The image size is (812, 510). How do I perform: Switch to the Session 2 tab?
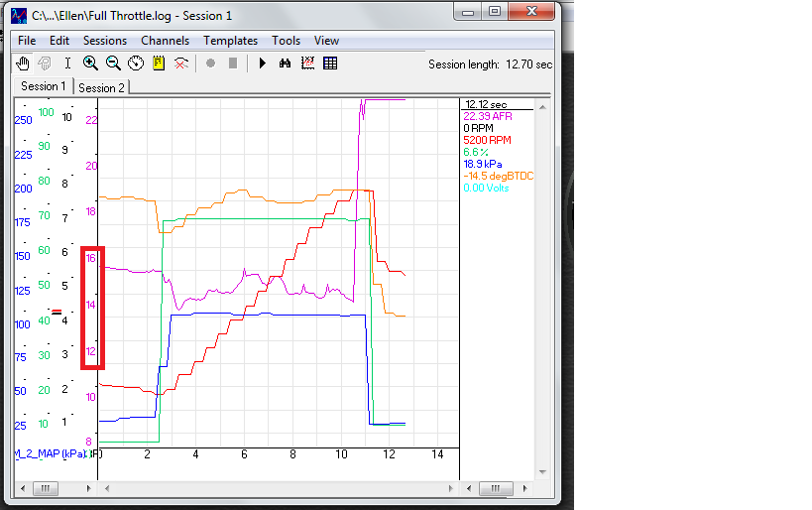(102, 87)
